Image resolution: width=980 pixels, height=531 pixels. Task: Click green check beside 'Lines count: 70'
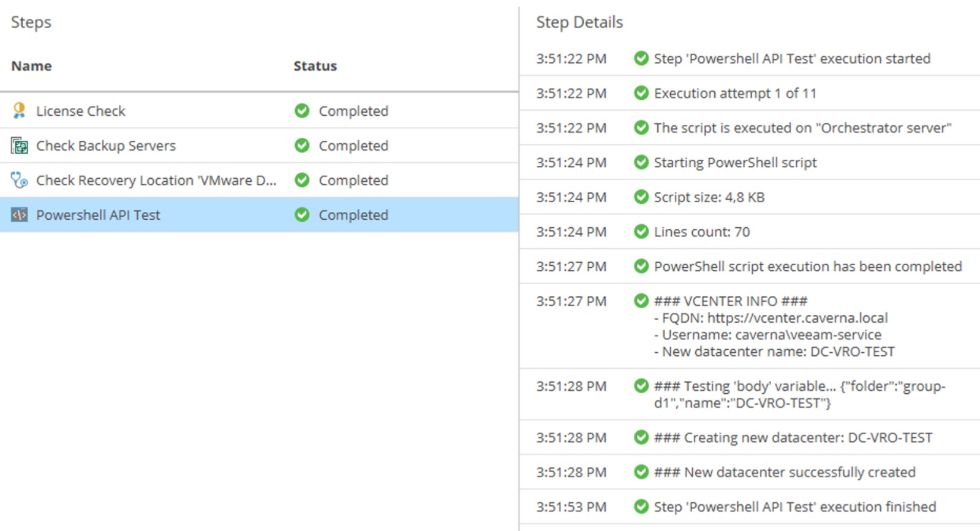click(641, 232)
